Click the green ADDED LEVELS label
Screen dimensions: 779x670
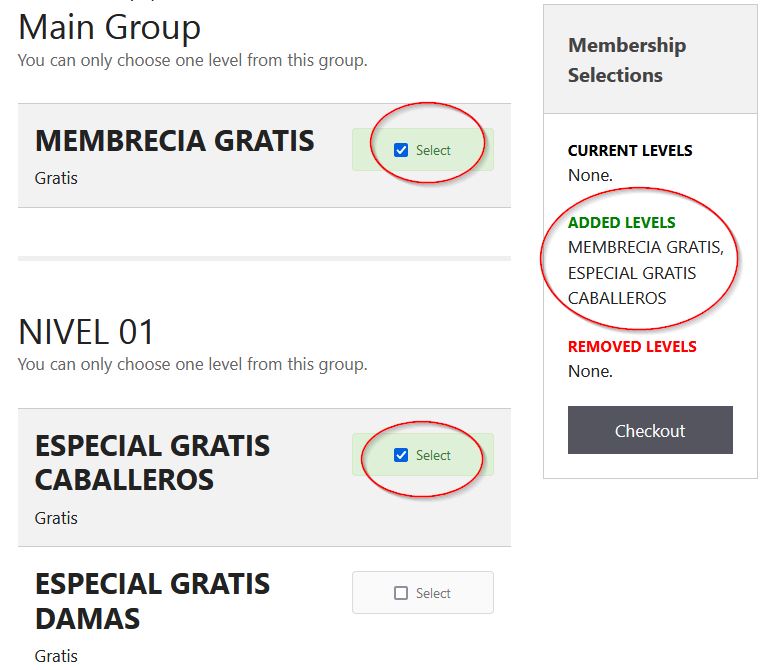(x=622, y=223)
